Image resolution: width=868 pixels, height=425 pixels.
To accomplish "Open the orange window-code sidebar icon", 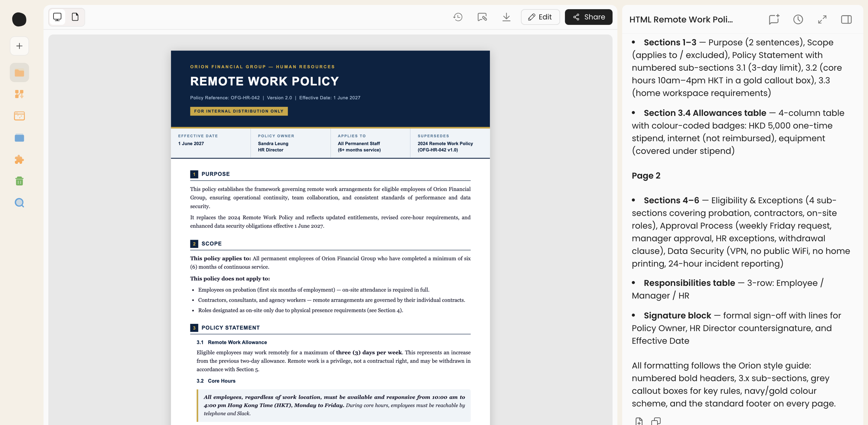I will [19, 116].
